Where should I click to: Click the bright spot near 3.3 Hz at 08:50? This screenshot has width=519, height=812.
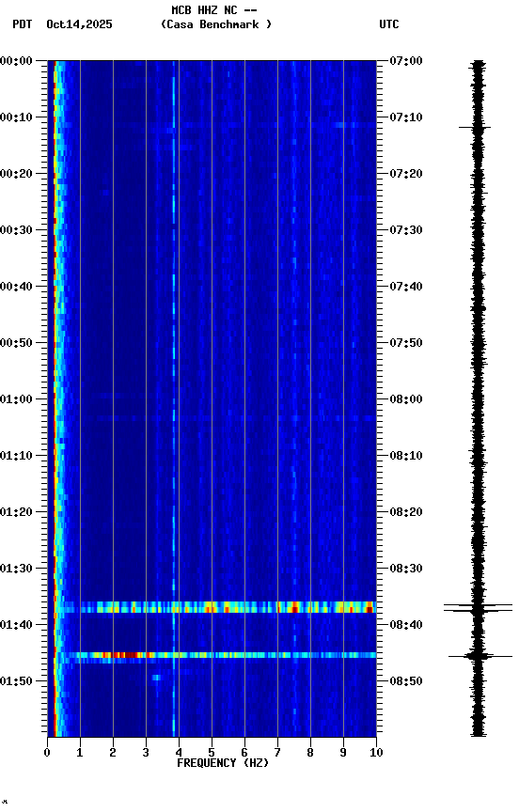point(156,677)
